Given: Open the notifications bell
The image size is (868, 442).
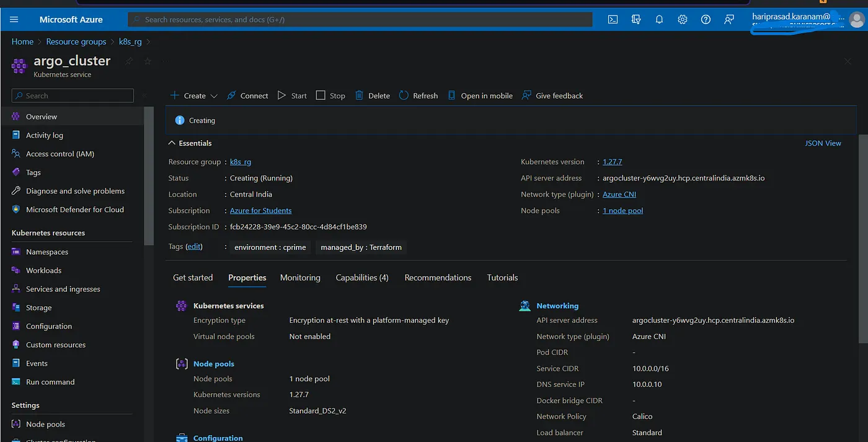Looking at the screenshot, I should coord(659,19).
